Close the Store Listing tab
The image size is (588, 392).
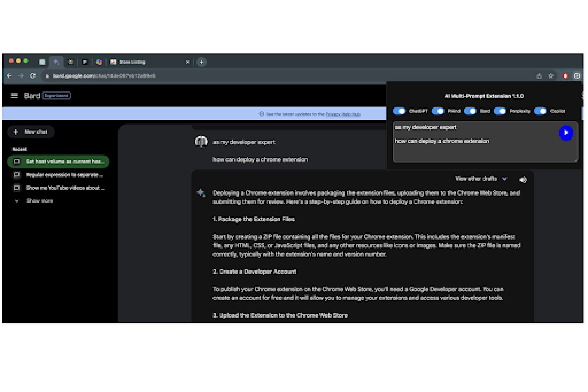point(188,62)
